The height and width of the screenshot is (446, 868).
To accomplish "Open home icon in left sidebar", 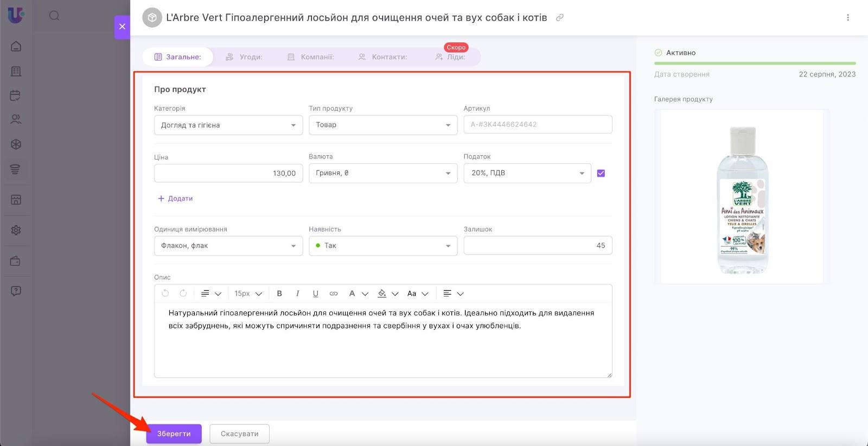I will (16, 46).
